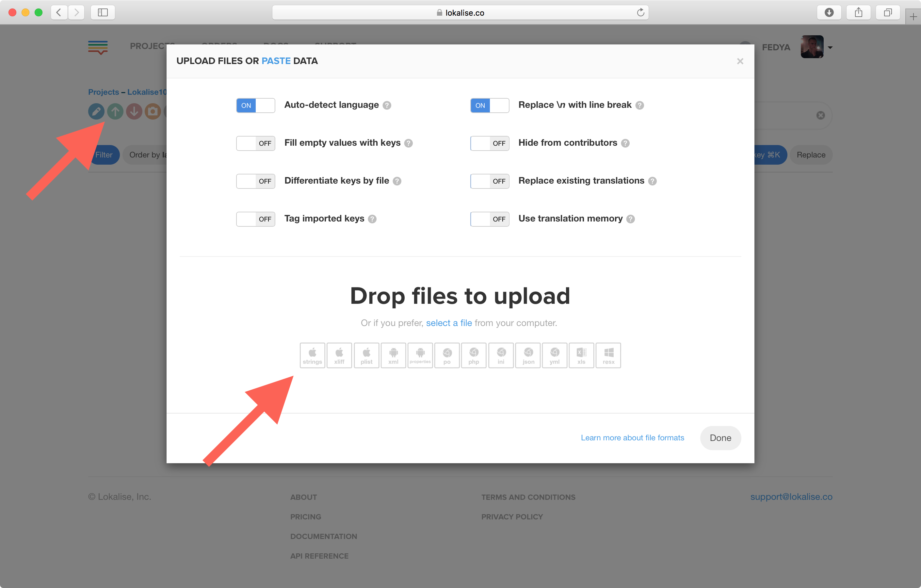Image resolution: width=921 pixels, height=588 pixels.
Task: Open the API REFERENCE footer link
Action: tap(319, 556)
